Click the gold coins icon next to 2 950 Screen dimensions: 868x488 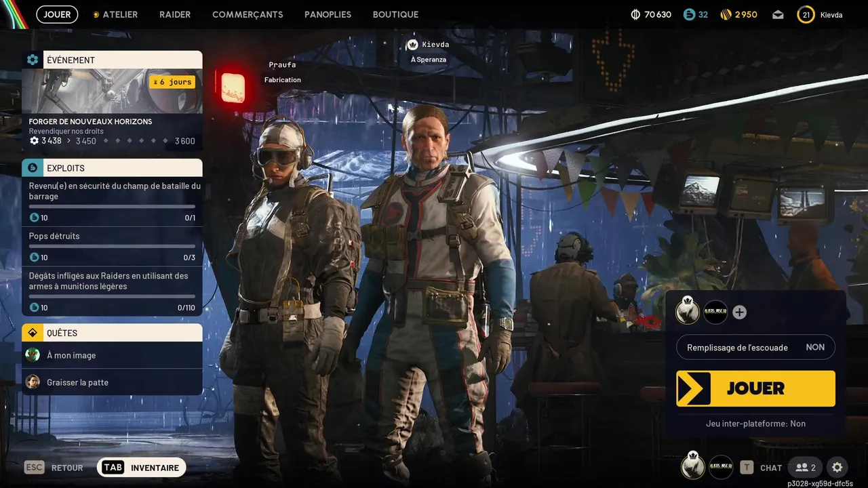pos(726,14)
